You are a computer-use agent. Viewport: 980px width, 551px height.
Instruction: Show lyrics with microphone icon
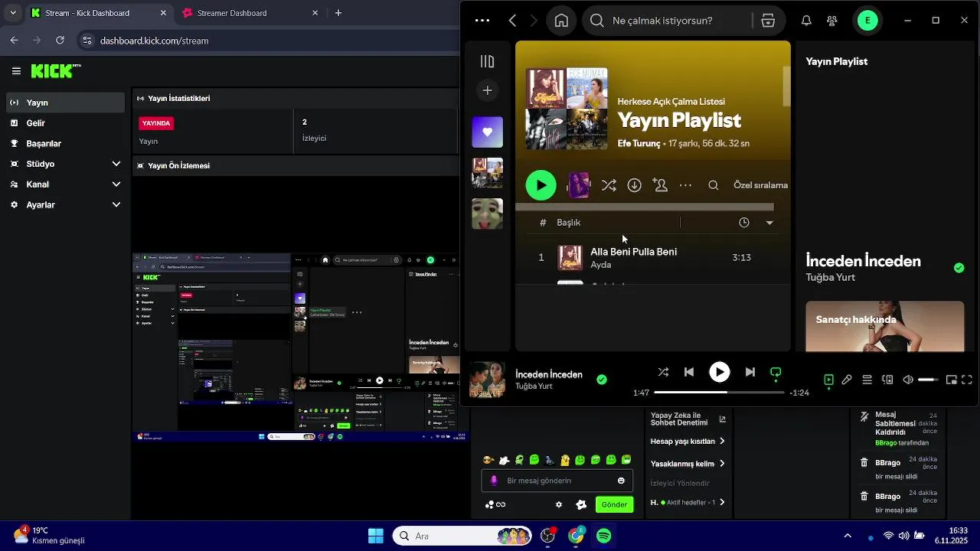pos(847,380)
